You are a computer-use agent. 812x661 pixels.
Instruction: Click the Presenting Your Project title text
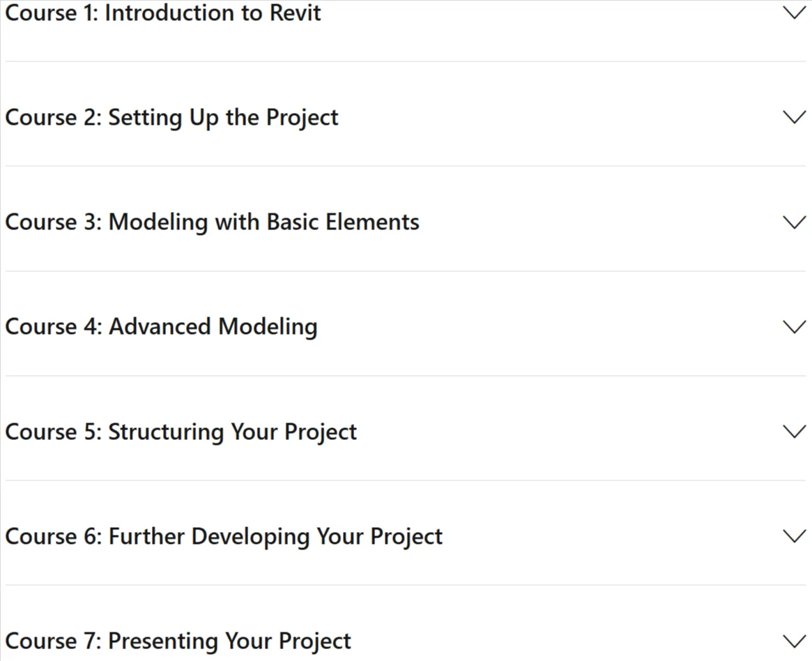(229, 641)
